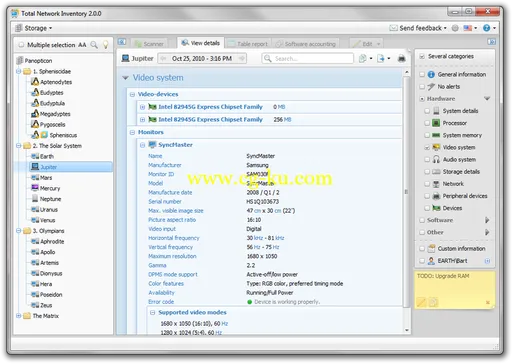Collapse left panel using top-left toggle icon
The height and width of the screenshot is (364, 512).
(x=122, y=42)
